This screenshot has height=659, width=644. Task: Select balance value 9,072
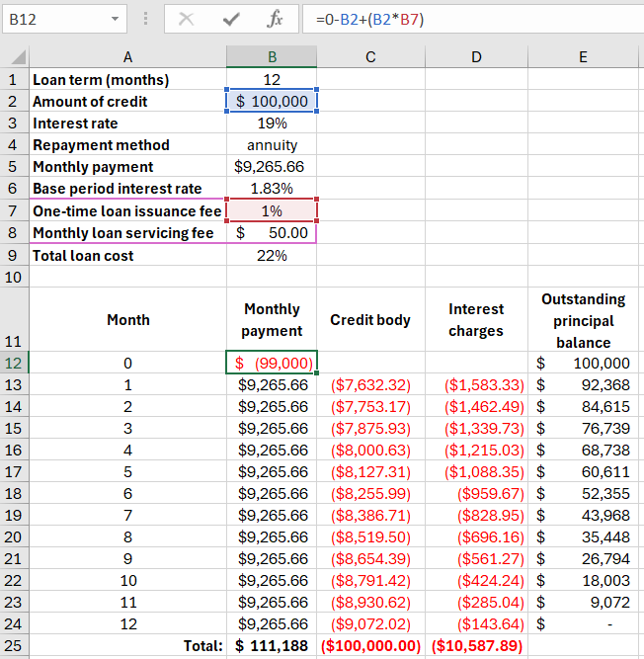pos(583,603)
